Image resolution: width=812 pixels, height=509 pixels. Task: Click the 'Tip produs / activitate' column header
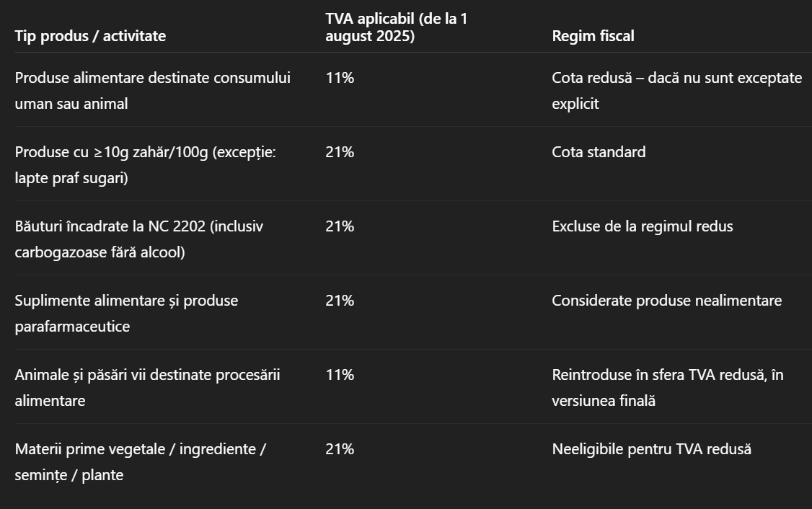[90, 36]
